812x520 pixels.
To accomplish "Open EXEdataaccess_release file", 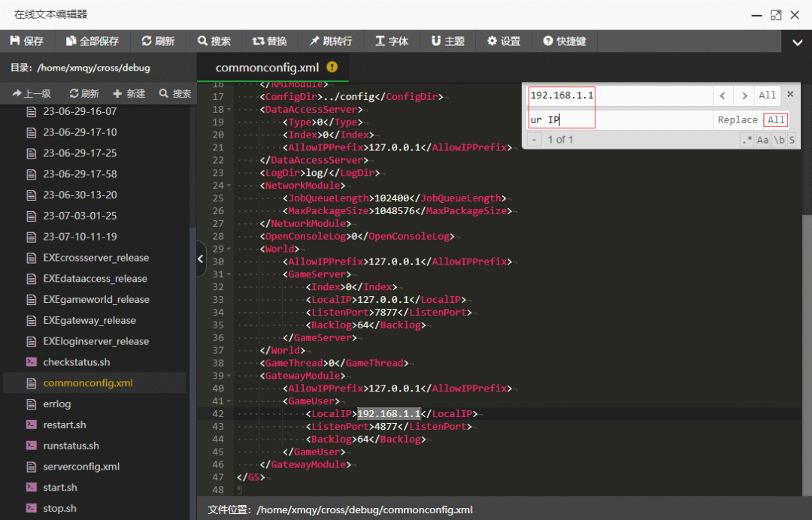I will (x=94, y=278).
